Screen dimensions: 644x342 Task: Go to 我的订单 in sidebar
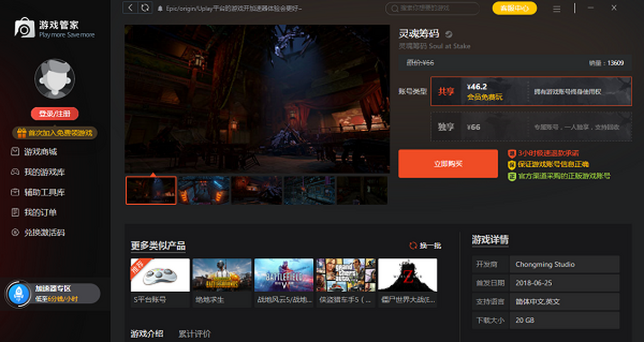click(x=40, y=213)
